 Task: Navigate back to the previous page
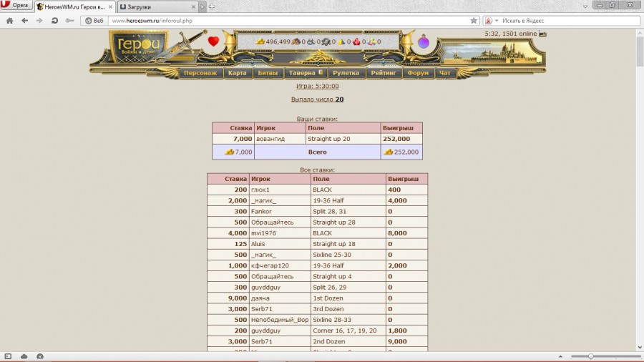[x=24, y=21]
